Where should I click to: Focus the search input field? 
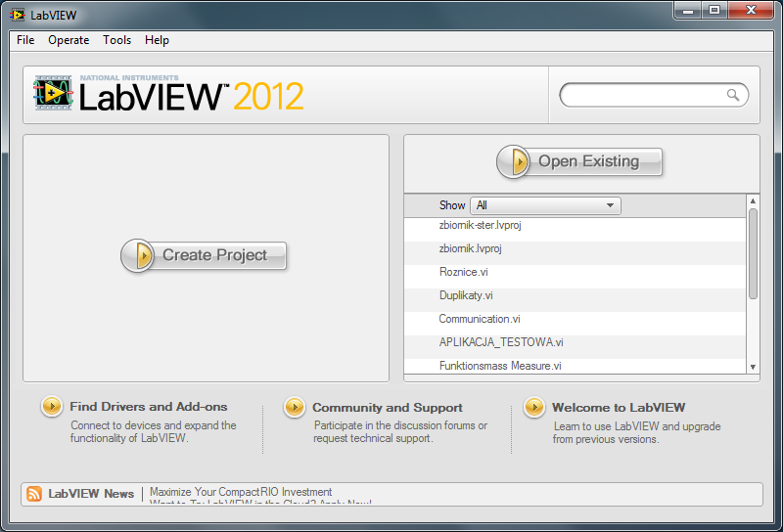point(654,95)
